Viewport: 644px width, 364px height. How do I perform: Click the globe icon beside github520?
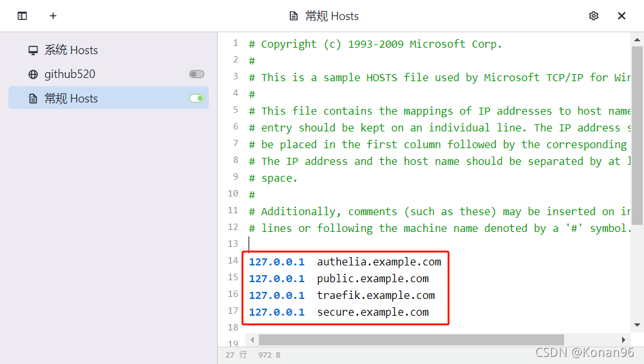coord(33,74)
